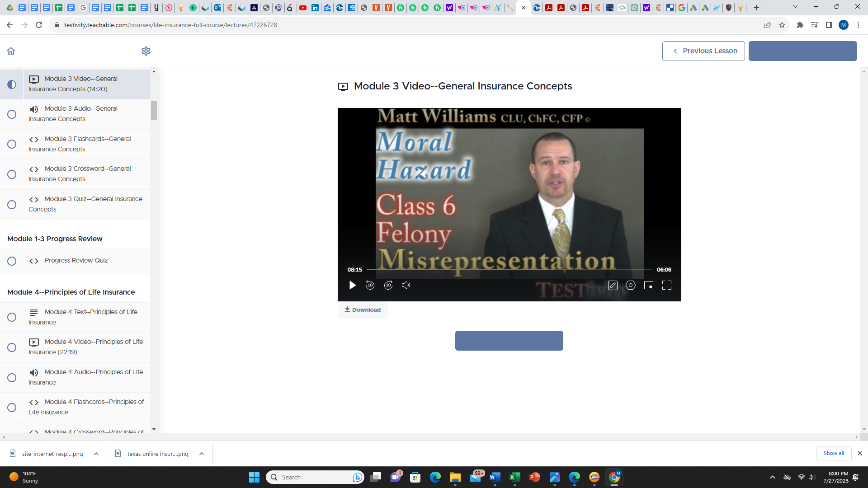
Task: Click the rewind 10 seconds icon
Action: [x=370, y=286]
